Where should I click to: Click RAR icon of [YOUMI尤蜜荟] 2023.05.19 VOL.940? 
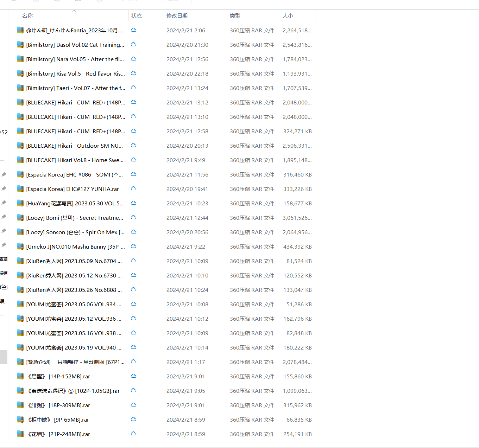[21, 347]
